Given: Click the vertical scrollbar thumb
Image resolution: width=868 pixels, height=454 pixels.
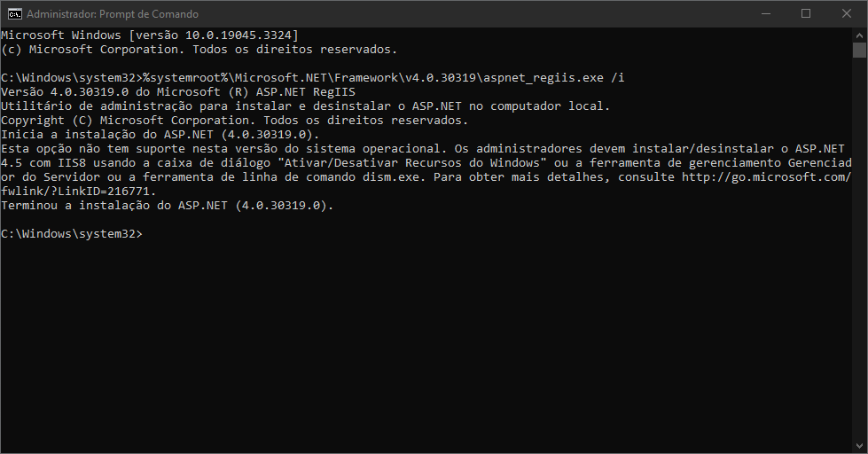Looking at the screenshot, I should (859, 50).
